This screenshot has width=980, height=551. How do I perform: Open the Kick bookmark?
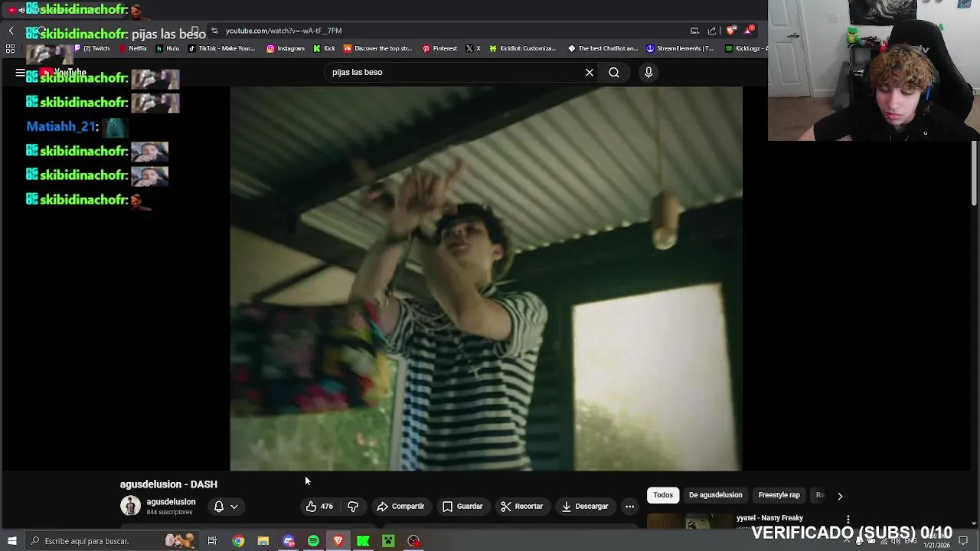[x=325, y=48]
